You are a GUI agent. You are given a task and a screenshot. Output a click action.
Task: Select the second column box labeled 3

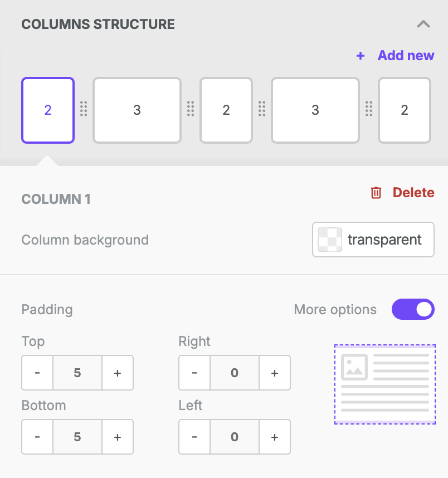click(x=137, y=110)
